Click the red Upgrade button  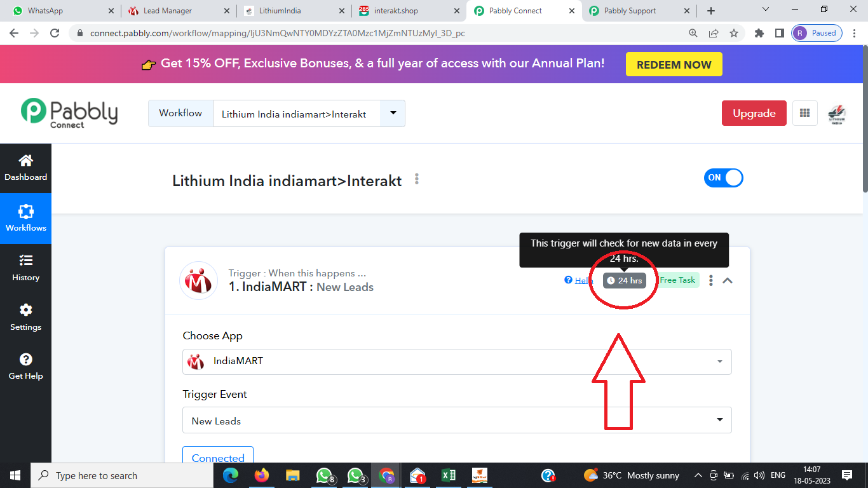[754, 113]
